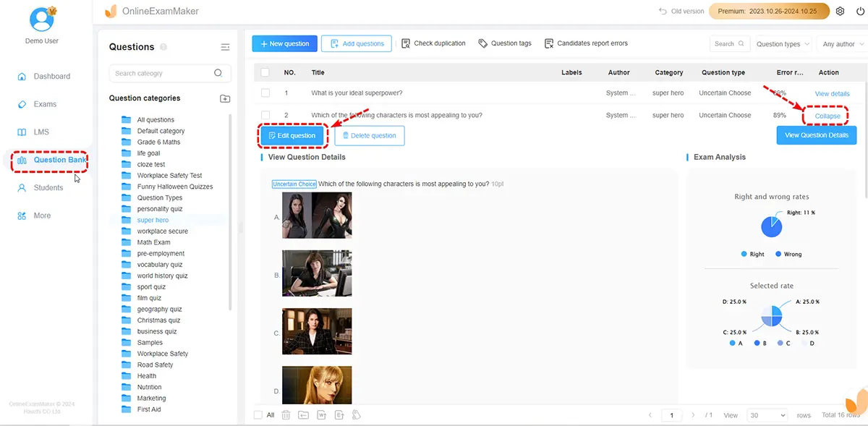Viewport: 868px width, 426px height.
Task: Click the trash icon in the bottom toolbar
Action: (x=286, y=415)
